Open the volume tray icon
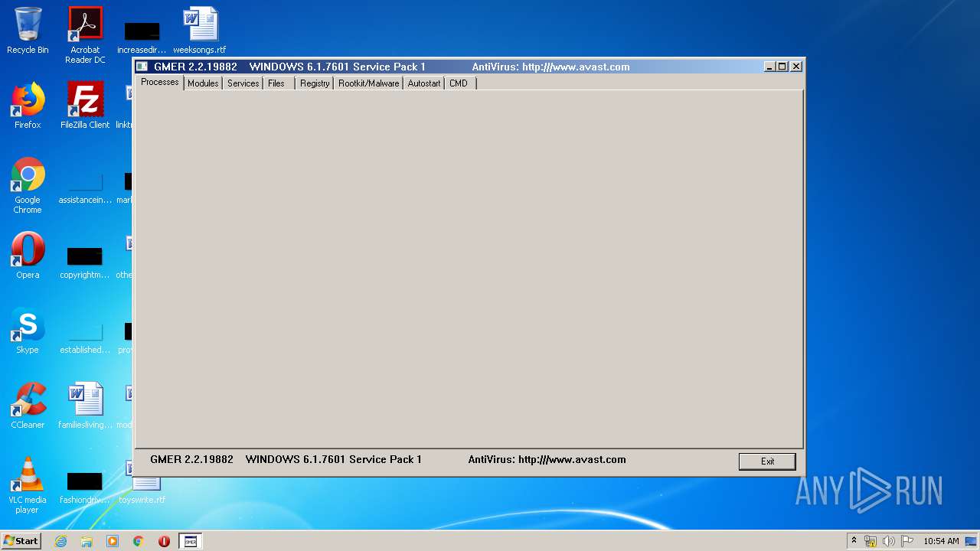Viewport: 980px width, 551px height. (x=888, y=541)
